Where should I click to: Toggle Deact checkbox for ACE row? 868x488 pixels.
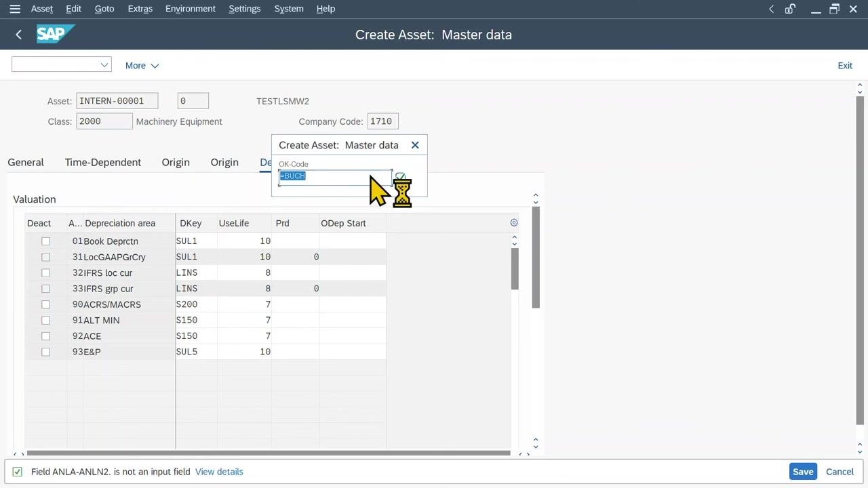tap(45, 336)
